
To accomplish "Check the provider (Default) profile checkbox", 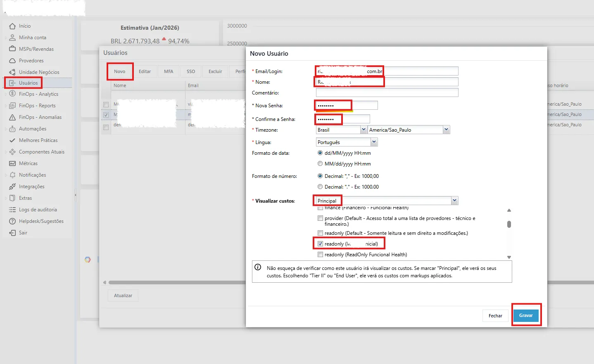I will point(320,218).
